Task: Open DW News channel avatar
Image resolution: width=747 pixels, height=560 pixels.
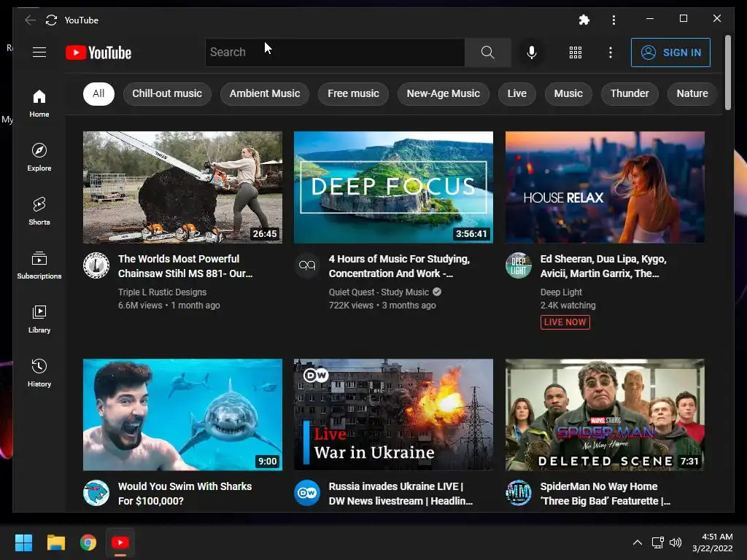Action: point(307,493)
